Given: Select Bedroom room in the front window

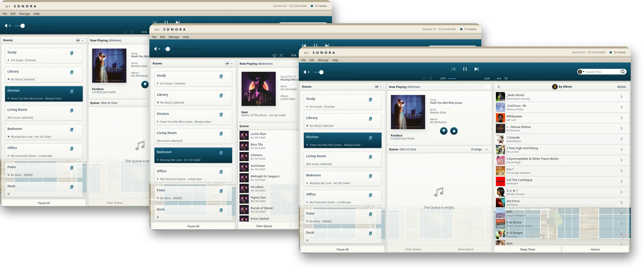Looking at the screenshot, I should (343, 179).
